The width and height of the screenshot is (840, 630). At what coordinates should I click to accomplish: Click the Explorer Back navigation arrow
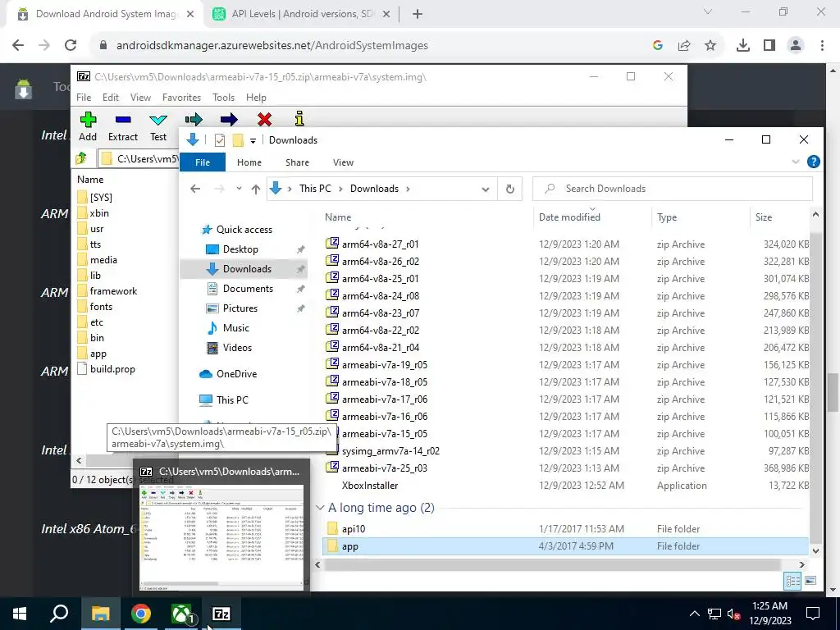click(195, 189)
